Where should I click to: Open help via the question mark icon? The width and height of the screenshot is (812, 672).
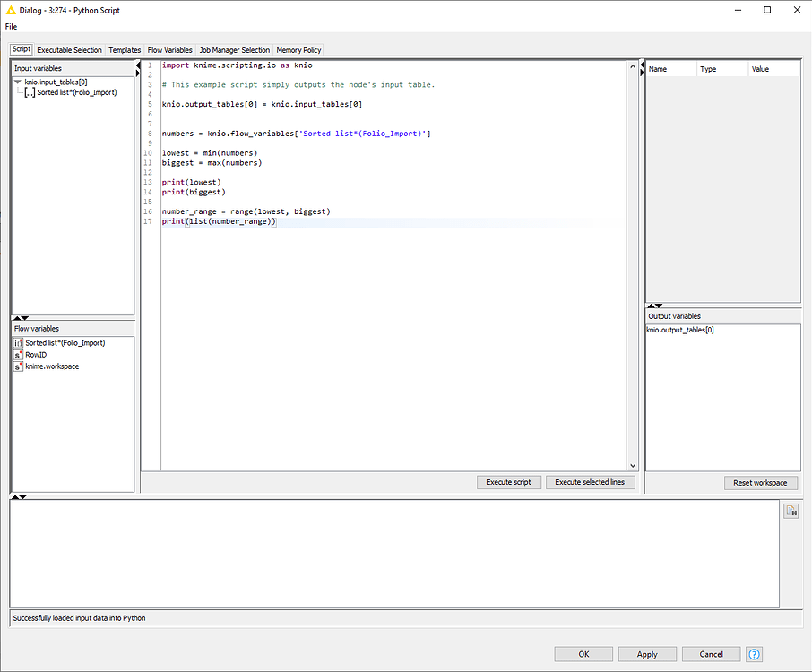(x=754, y=654)
